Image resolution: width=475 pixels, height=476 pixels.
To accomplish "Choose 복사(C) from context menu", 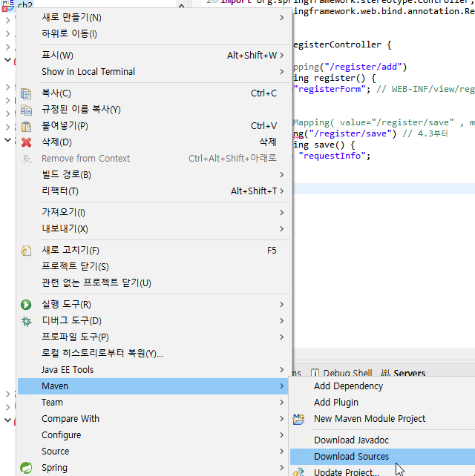I will tap(153, 93).
